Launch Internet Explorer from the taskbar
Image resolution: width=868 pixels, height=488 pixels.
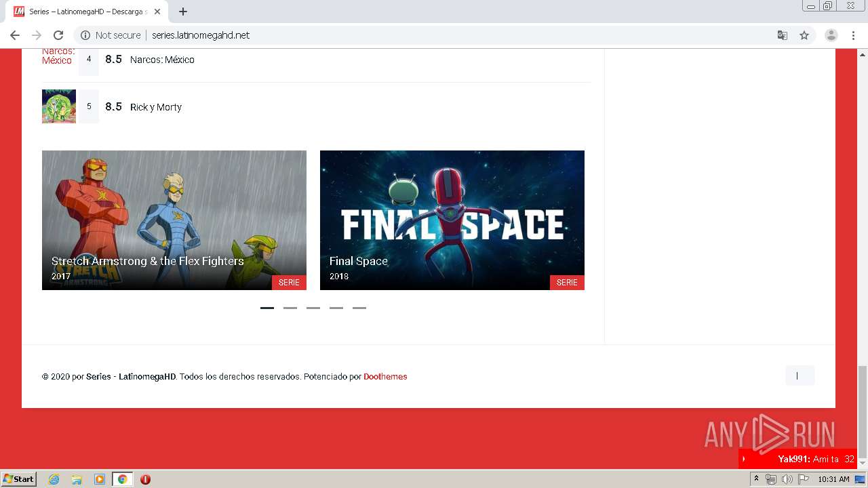point(54,479)
